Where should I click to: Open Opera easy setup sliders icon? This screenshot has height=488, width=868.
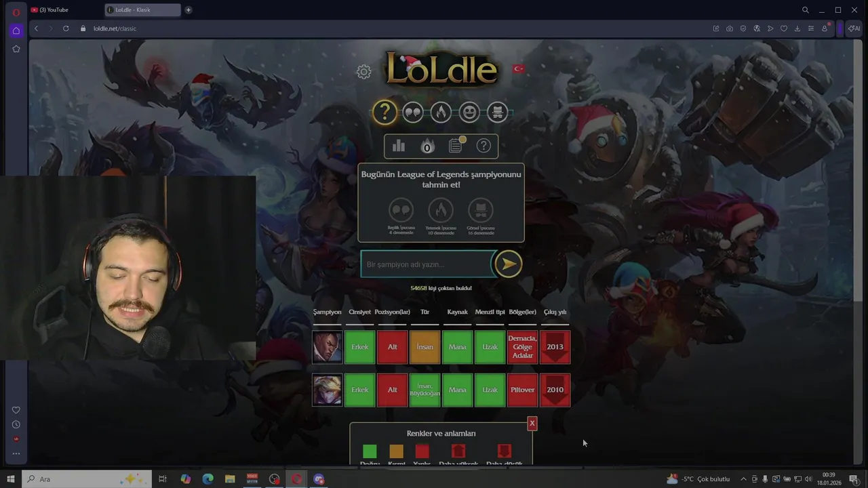[x=811, y=28]
